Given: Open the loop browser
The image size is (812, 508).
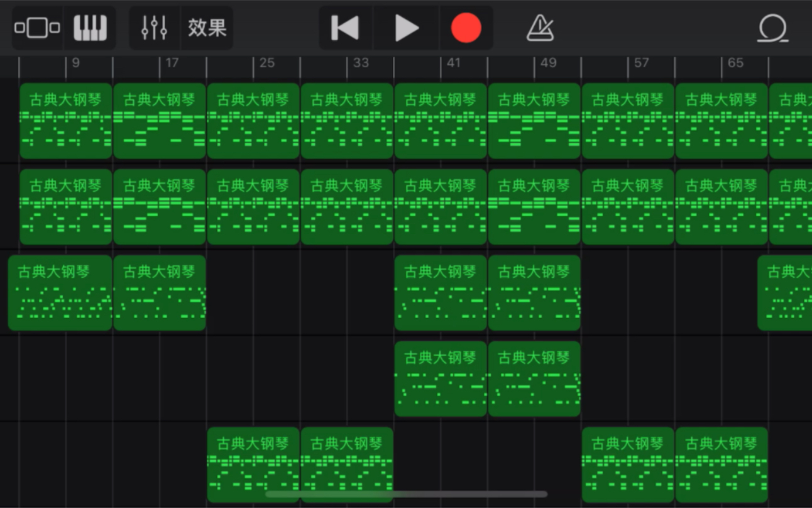Looking at the screenshot, I should 772,28.
